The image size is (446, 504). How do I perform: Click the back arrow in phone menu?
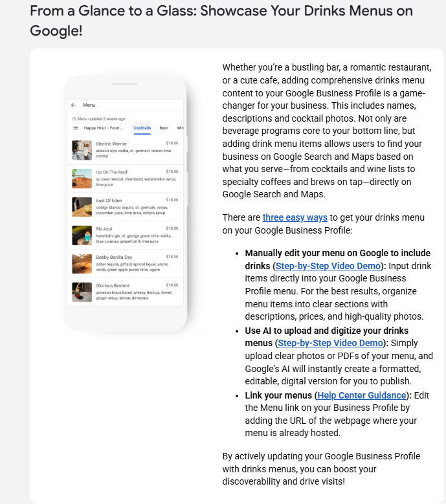click(73, 105)
